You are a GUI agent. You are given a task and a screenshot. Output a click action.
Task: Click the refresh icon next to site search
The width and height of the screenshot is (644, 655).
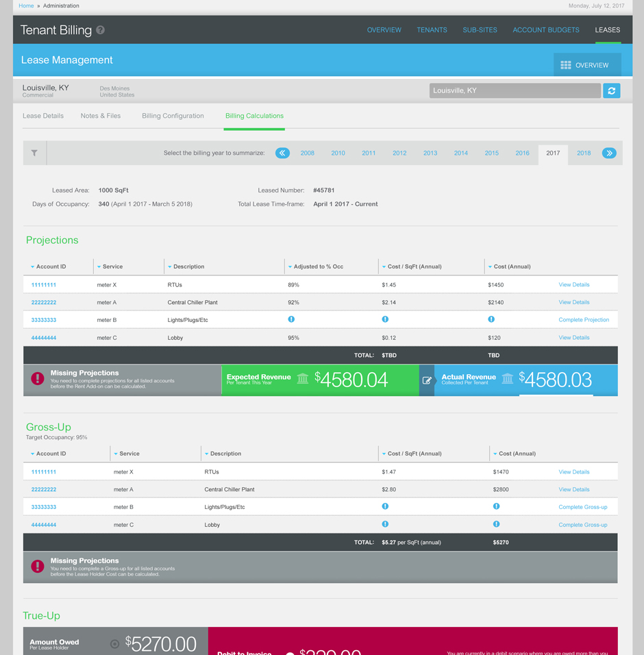[x=611, y=90]
